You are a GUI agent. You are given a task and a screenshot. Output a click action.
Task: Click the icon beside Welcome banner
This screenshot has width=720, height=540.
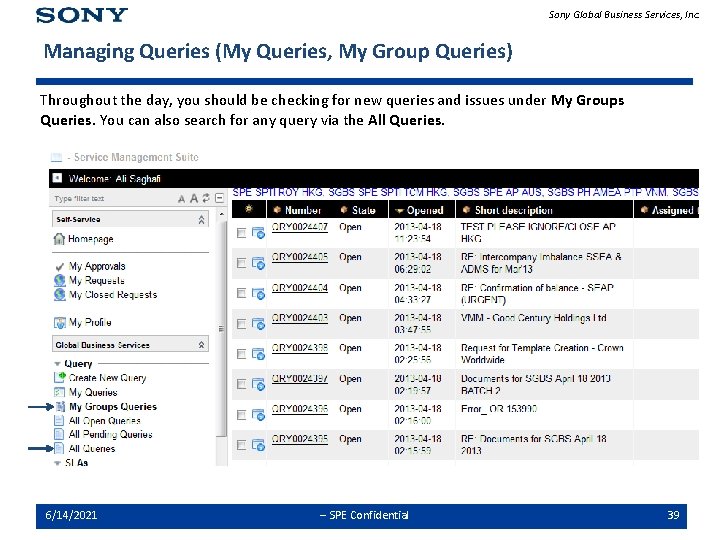(x=57, y=178)
